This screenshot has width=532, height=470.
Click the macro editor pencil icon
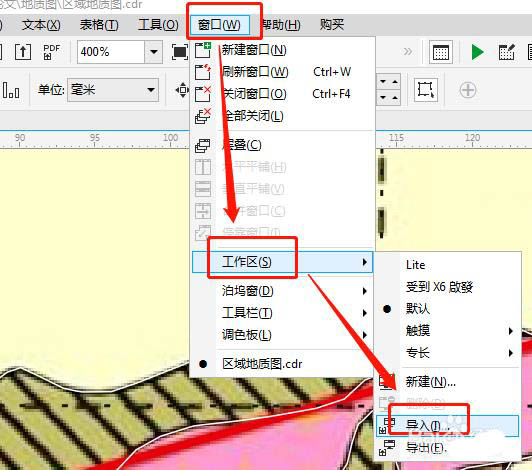pos(507,52)
